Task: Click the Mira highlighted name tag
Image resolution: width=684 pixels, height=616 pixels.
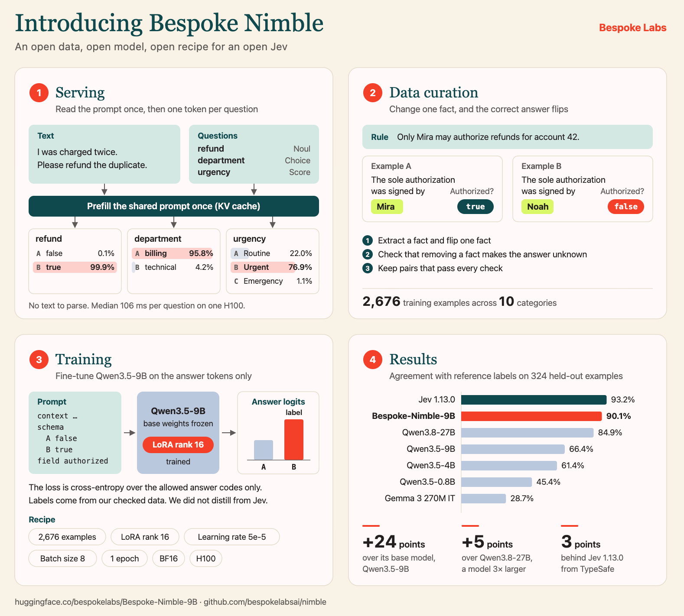Action: tap(387, 207)
